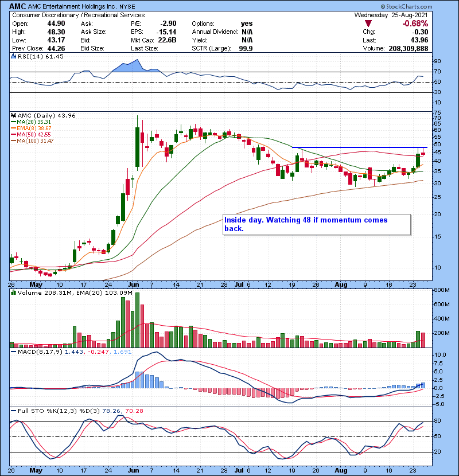Image resolution: width=459 pixels, height=476 pixels.
Task: Click the Volume value 208,309,888
Action: click(409, 48)
